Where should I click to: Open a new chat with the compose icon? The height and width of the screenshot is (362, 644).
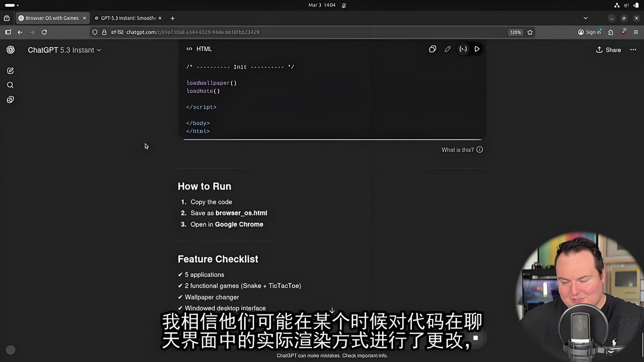10,71
